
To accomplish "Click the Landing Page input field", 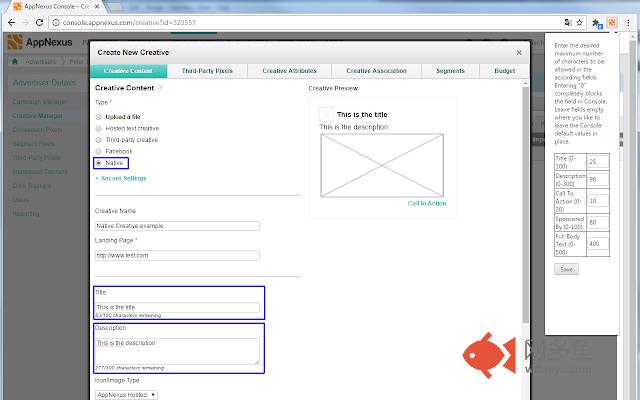I will [x=177, y=256].
